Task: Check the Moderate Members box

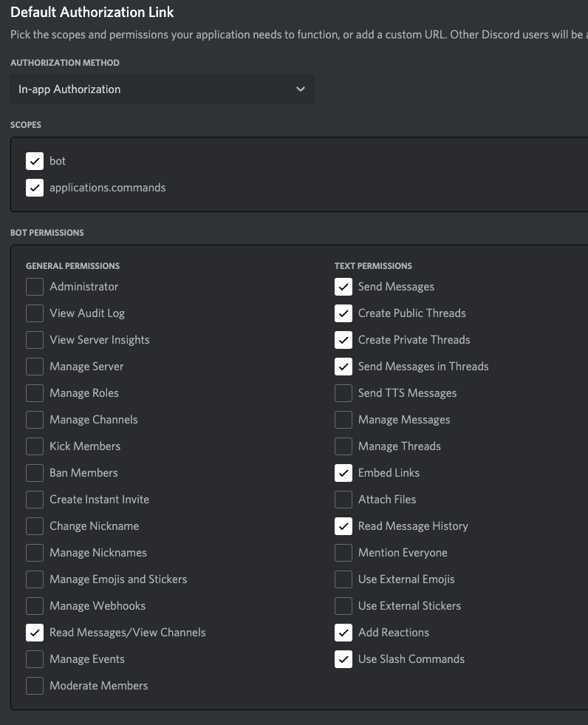Action: (x=35, y=686)
